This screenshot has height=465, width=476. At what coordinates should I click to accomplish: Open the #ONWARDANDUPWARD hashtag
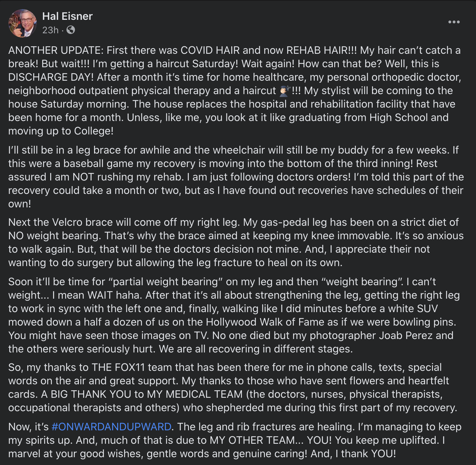pyautogui.click(x=111, y=427)
